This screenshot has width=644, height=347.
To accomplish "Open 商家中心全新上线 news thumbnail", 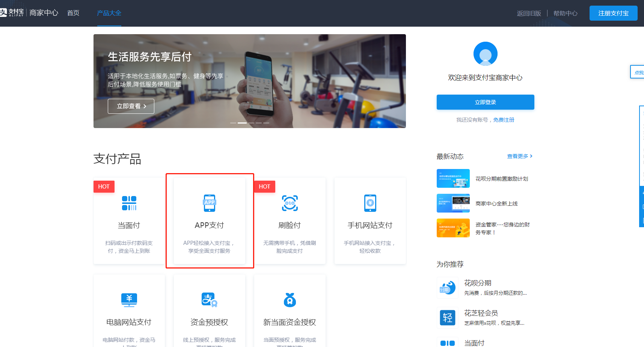I will click(453, 203).
